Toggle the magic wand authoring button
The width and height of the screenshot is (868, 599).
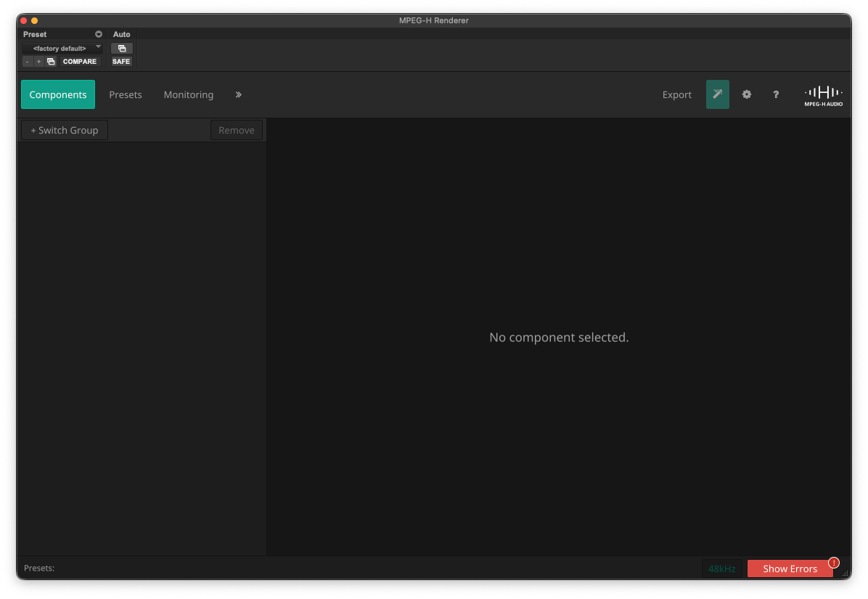pos(718,94)
